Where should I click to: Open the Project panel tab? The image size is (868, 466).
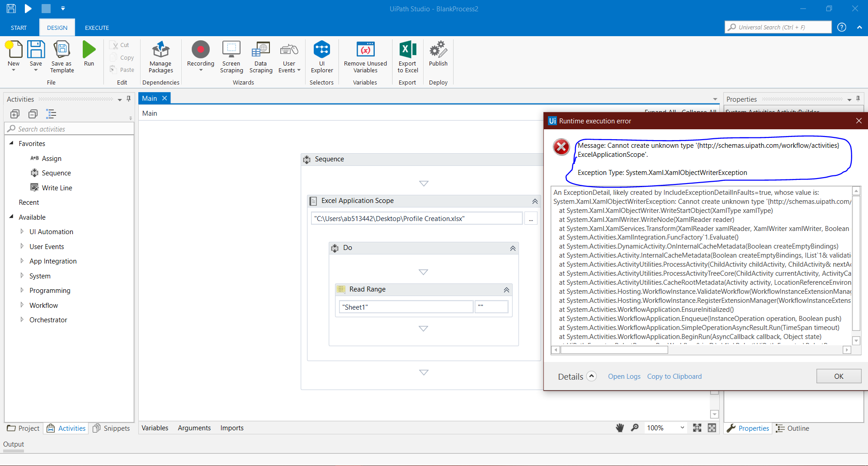(x=24, y=428)
